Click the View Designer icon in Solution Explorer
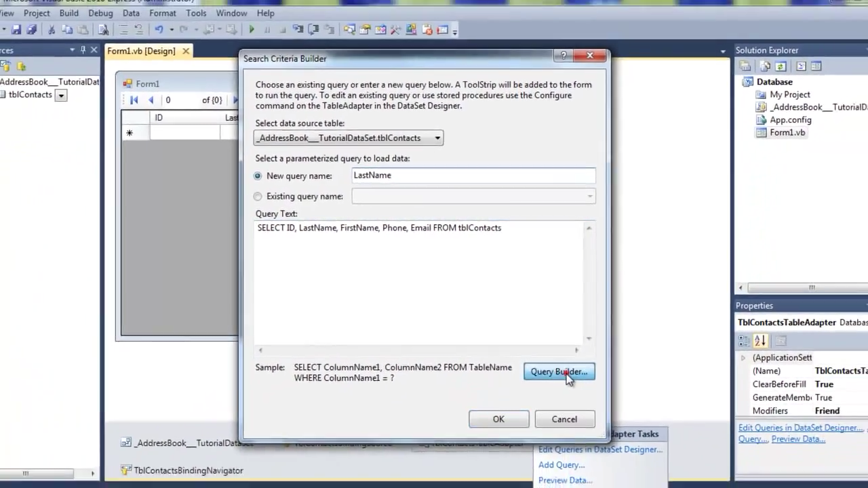Viewport: 868px width, 488px height. pos(814,66)
